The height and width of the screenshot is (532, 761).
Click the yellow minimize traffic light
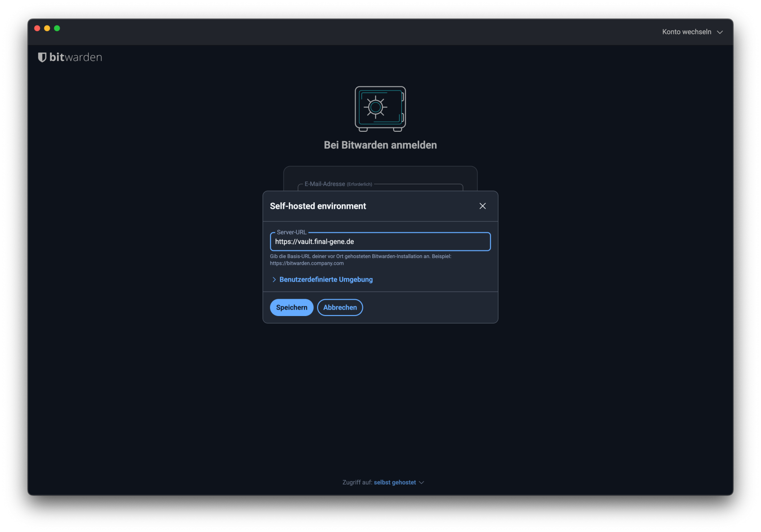point(47,28)
